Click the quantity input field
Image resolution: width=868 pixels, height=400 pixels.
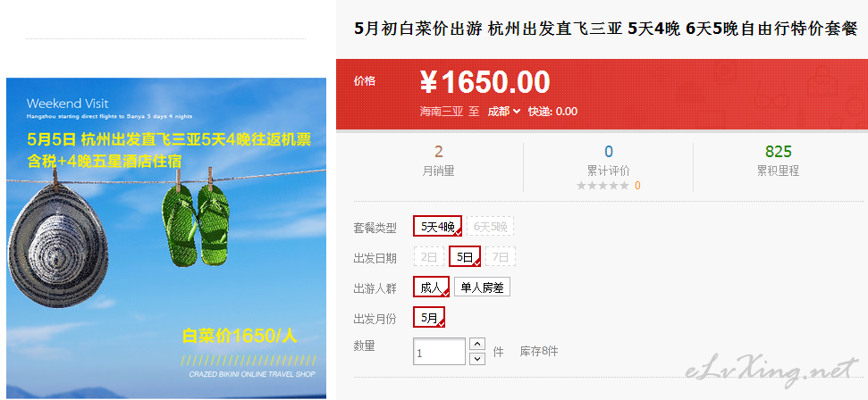tap(440, 351)
